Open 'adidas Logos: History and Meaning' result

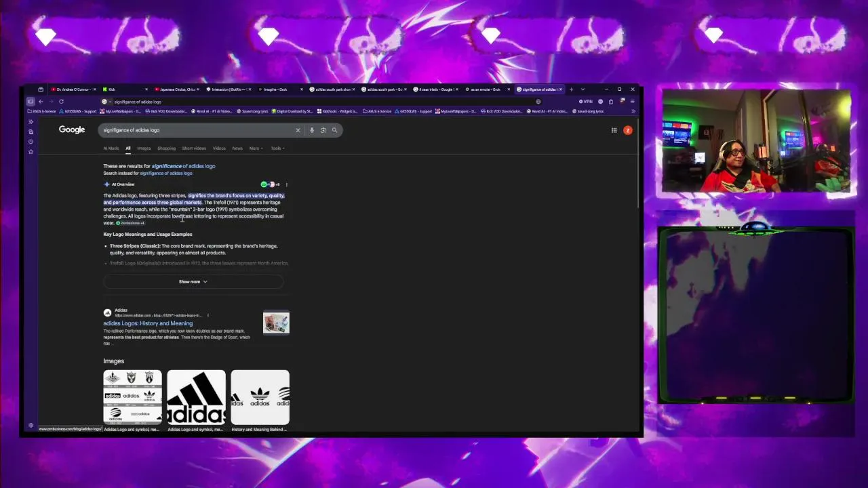point(148,323)
